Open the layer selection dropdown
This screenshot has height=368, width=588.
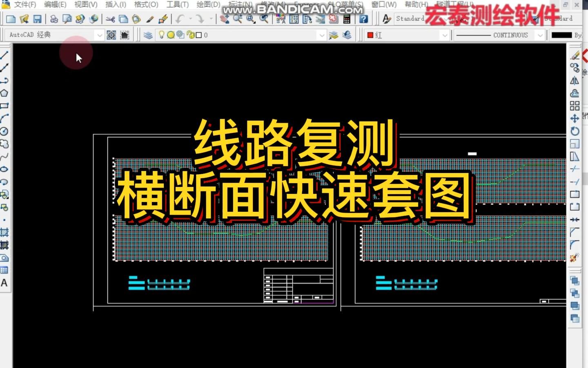click(322, 35)
